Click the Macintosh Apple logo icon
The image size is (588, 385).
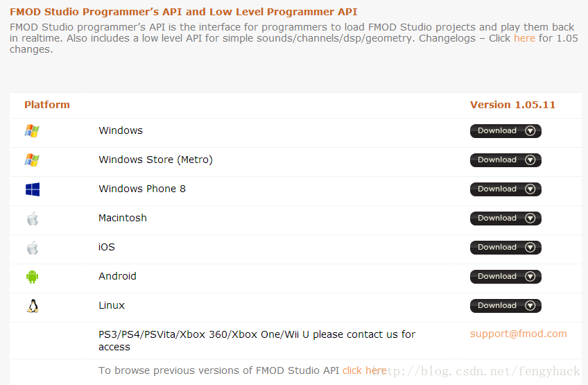[x=33, y=219]
